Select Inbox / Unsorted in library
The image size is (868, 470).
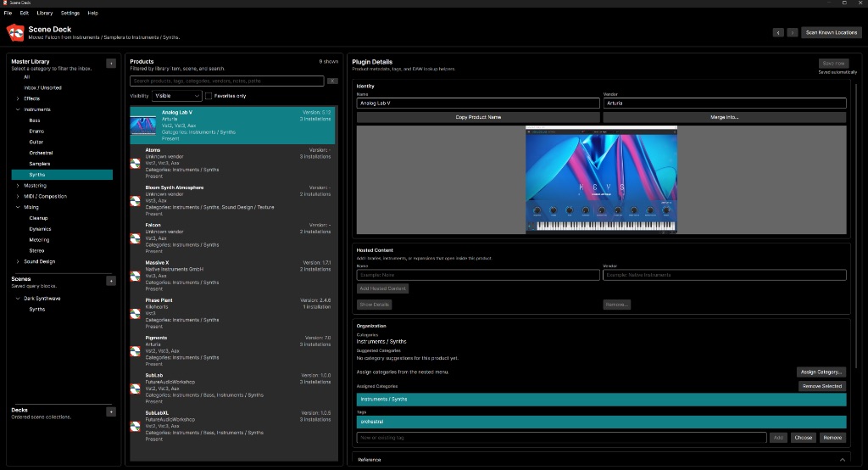[42, 87]
